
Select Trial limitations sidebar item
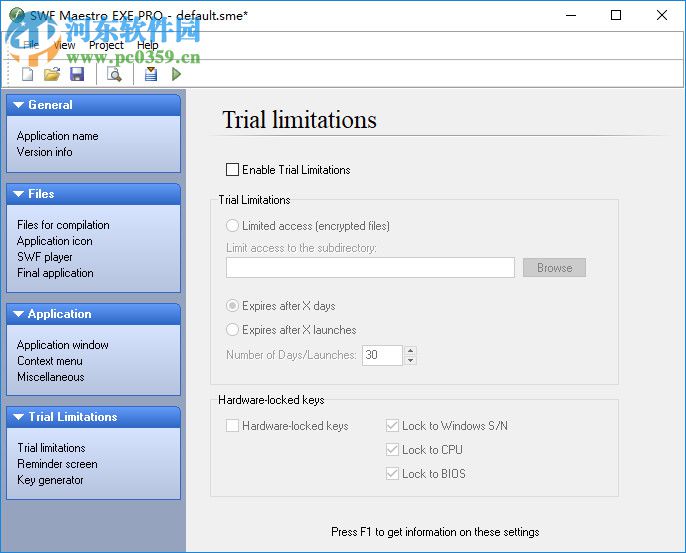tap(51, 448)
